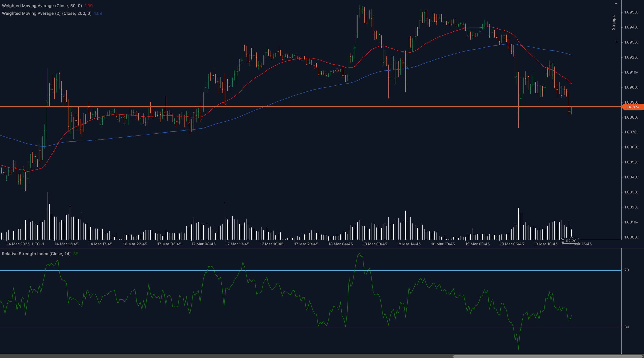This screenshot has height=358, width=644.
Task: Click the 18 Mar 14:45 time label
Action: 409,244
